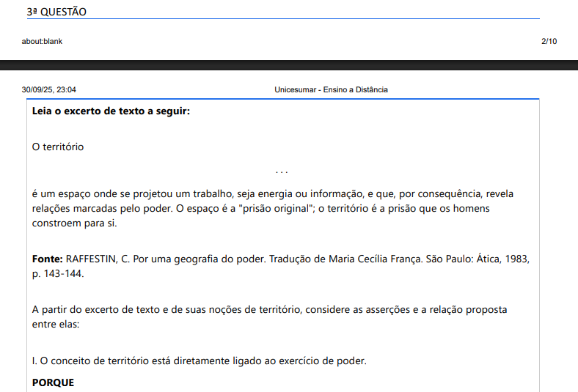Click the line starting 'A partir do excerto de texto'
Image resolution: width=578 pixels, height=392 pixels.
coord(269,310)
